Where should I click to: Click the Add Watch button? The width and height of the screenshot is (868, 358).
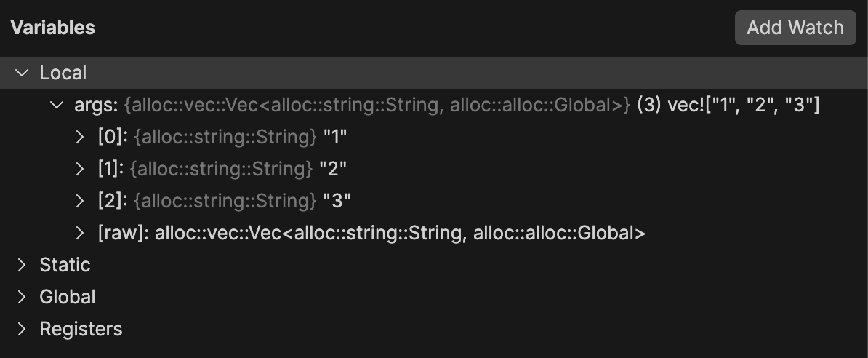(x=795, y=28)
